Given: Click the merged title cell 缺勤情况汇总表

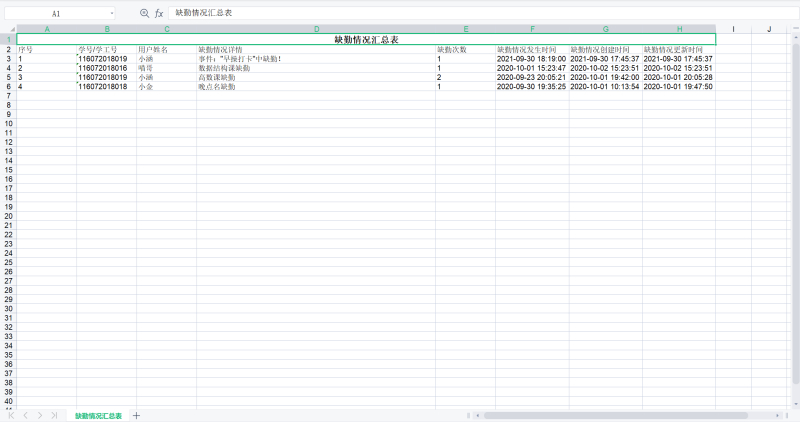Looking at the screenshot, I should click(366, 39).
